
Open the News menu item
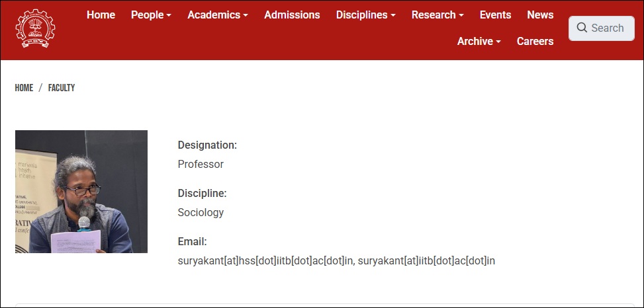click(541, 15)
